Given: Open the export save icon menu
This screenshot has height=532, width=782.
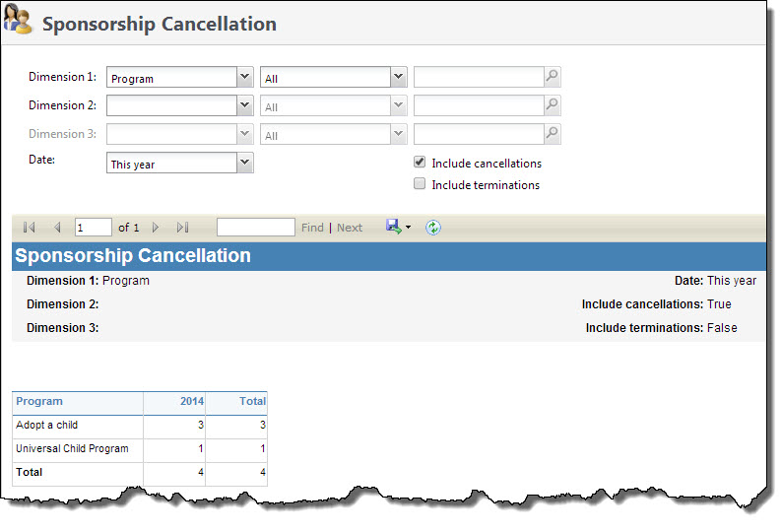Looking at the screenshot, I should coord(398,228).
